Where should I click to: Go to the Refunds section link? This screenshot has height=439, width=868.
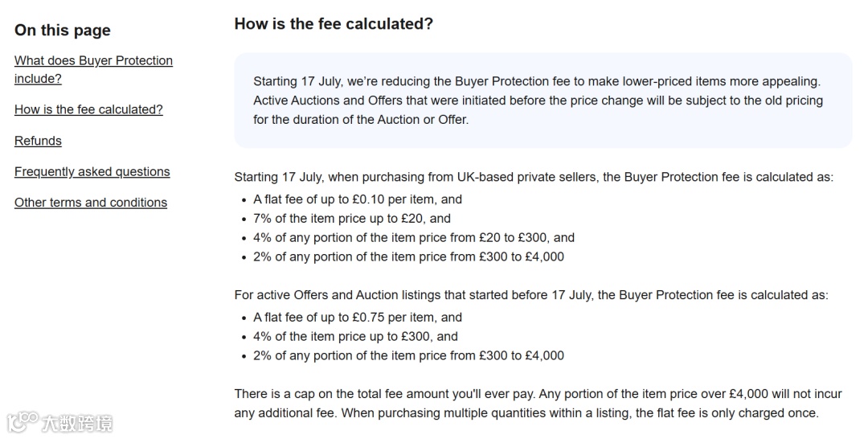point(39,141)
